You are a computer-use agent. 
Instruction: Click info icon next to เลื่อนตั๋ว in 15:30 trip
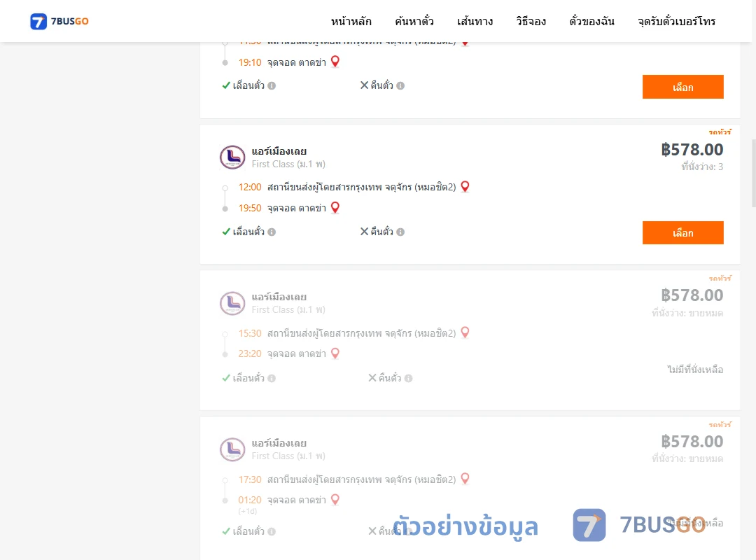tap(272, 378)
